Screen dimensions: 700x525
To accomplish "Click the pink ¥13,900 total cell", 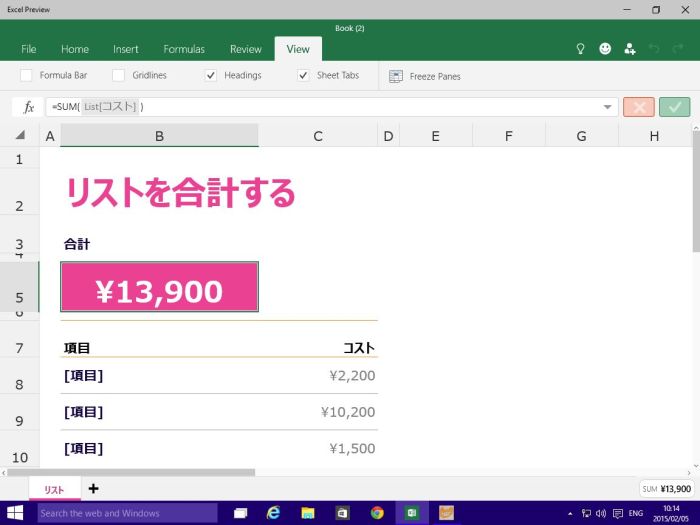I will point(159,288).
